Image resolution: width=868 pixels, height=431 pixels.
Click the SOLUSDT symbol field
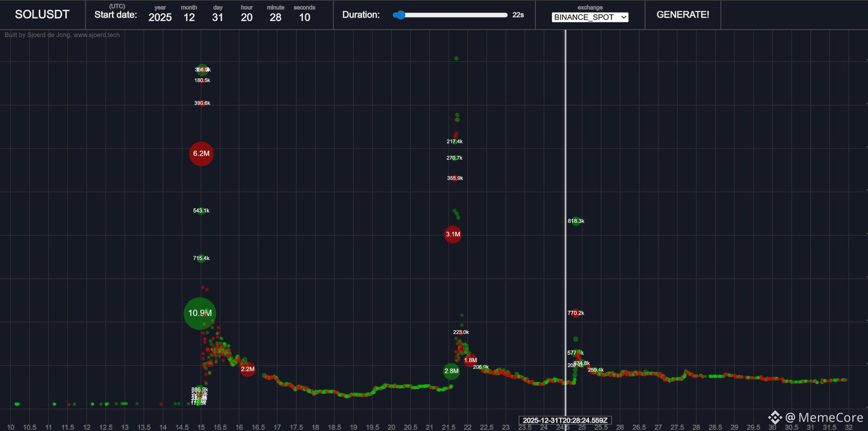[42, 15]
